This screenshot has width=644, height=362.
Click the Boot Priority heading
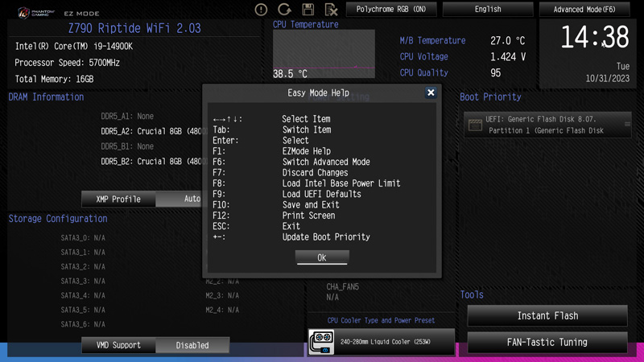[490, 97]
